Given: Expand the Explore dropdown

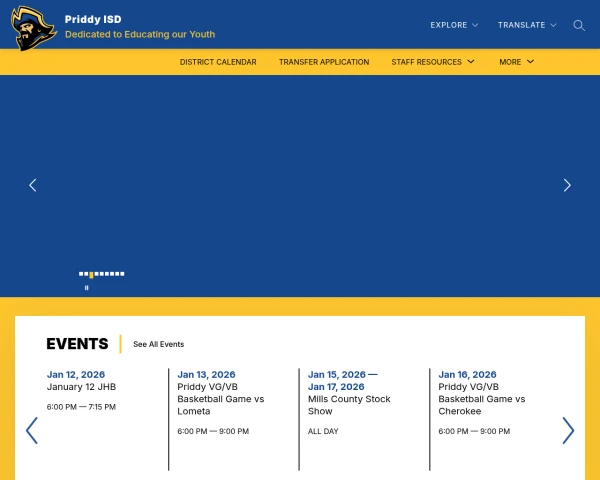Looking at the screenshot, I should 454,25.
